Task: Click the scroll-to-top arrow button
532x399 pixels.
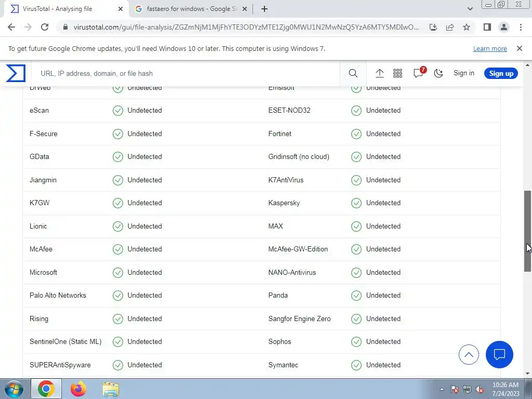Action: coord(469,354)
